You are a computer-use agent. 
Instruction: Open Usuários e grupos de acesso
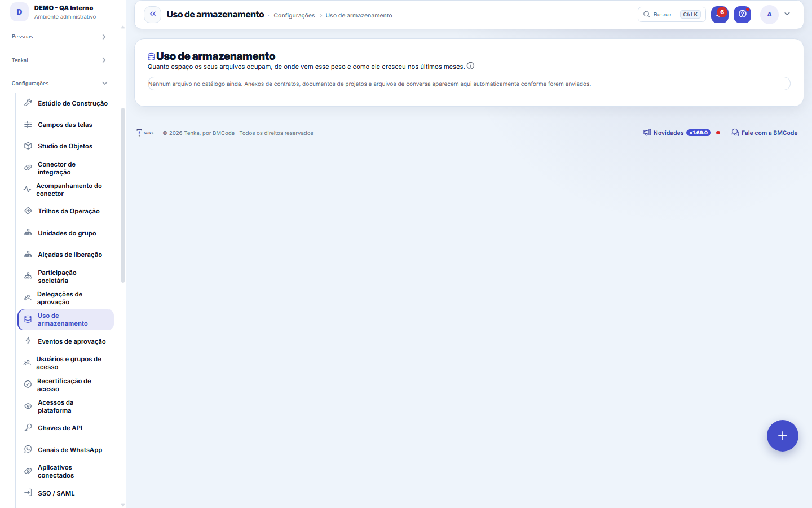tap(66, 362)
